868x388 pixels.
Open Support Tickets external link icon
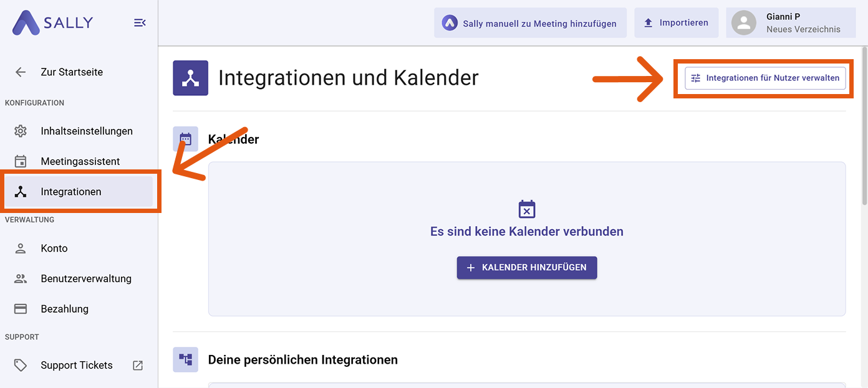tap(138, 366)
